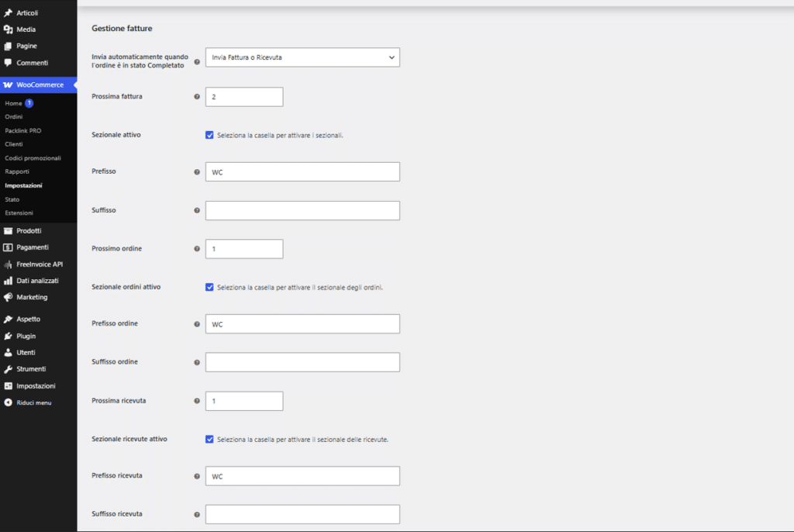Click the FreeInvoice API icon
Viewport: 794px width, 532px height.
8,264
